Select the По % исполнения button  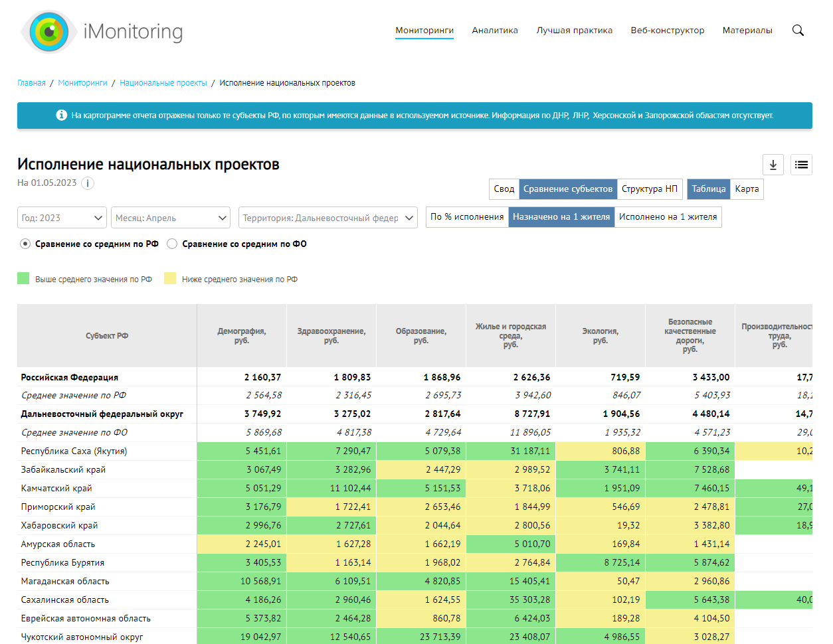click(x=467, y=217)
